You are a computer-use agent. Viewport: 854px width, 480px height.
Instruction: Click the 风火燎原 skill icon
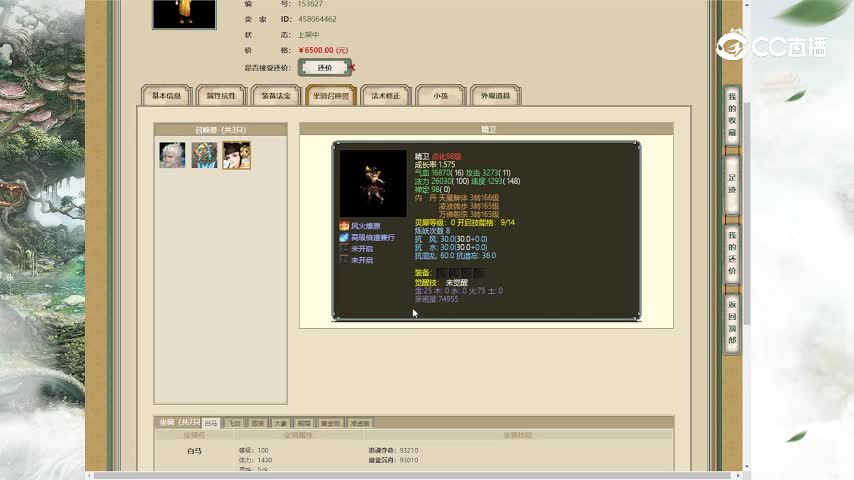pyautogui.click(x=344, y=226)
